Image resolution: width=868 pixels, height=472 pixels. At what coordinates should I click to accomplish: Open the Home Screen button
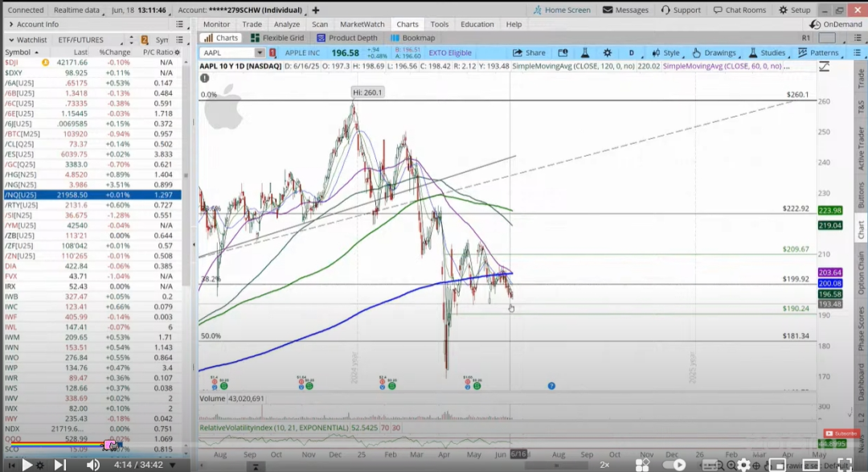tap(562, 10)
